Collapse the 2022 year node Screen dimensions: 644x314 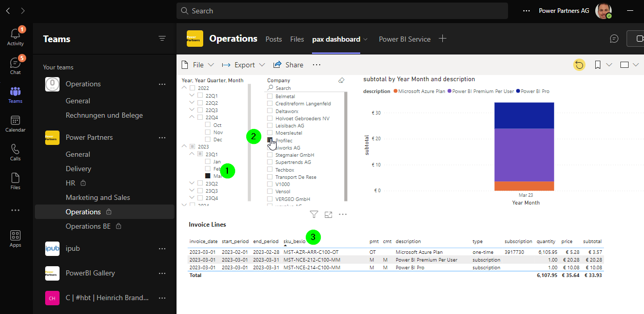[x=185, y=88]
